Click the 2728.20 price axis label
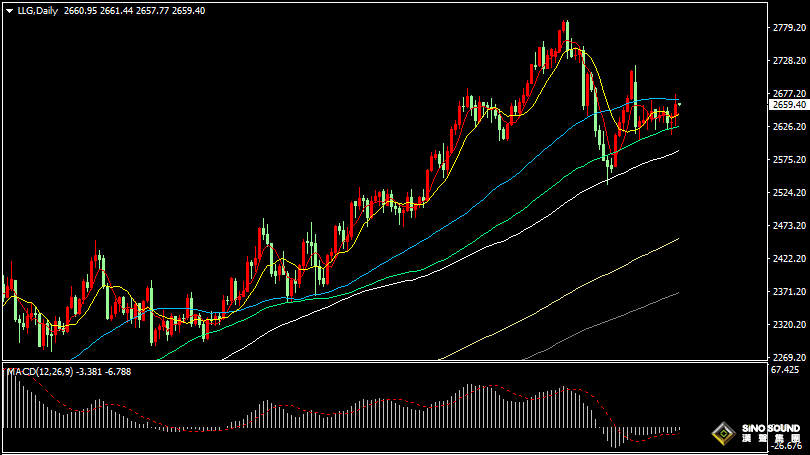Screen dimensions: 810x455 tap(789, 61)
